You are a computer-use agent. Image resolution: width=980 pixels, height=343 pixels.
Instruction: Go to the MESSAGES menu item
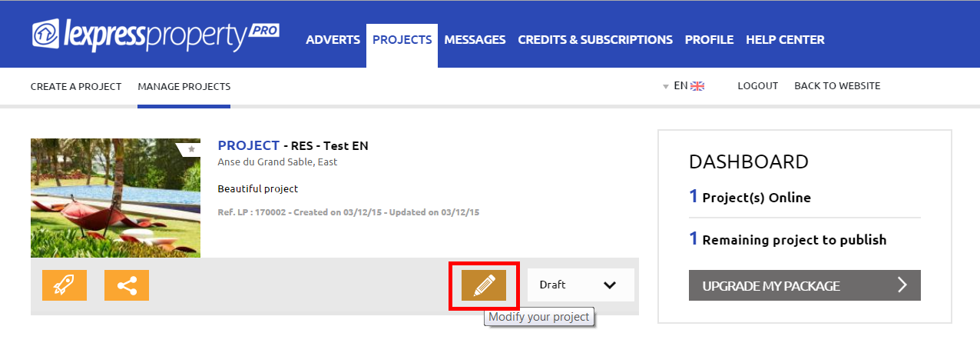tap(475, 40)
